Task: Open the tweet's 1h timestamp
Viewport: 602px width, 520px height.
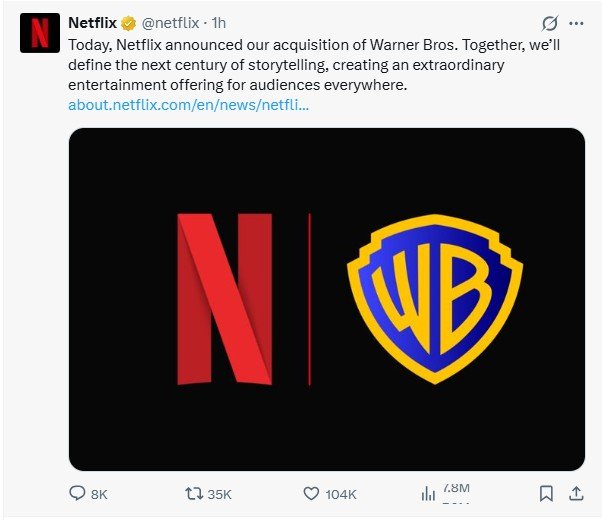Action: click(218, 23)
